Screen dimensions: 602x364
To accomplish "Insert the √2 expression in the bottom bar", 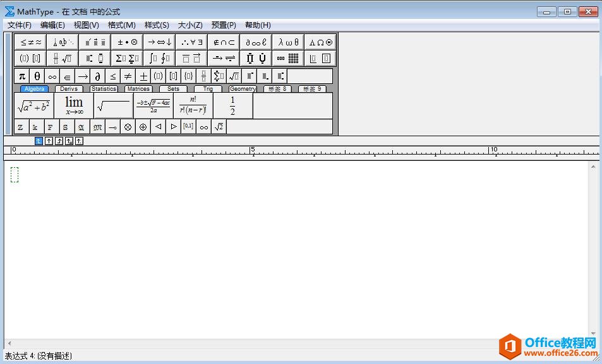I will 219,127.
